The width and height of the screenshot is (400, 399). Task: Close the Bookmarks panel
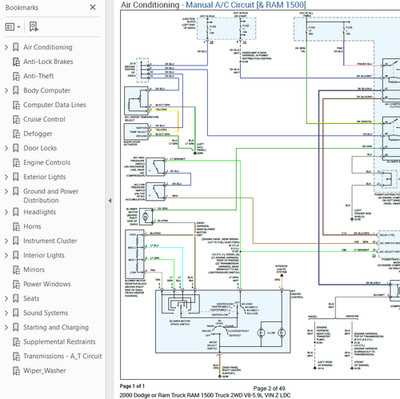[x=93, y=7]
